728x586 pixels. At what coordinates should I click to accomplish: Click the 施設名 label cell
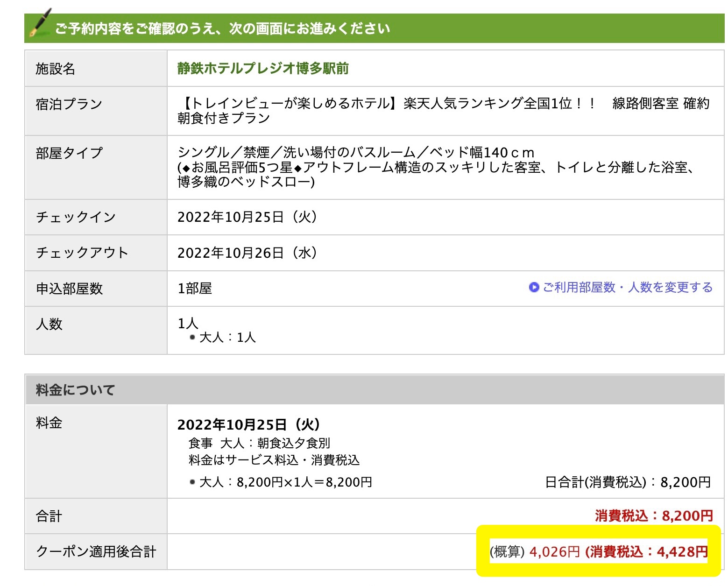[x=96, y=69]
